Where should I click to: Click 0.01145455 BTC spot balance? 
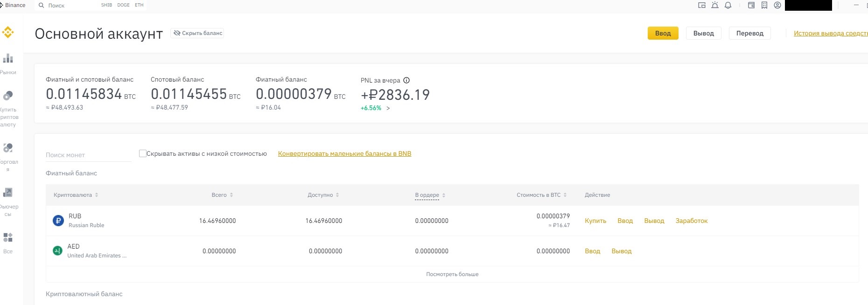tap(196, 94)
